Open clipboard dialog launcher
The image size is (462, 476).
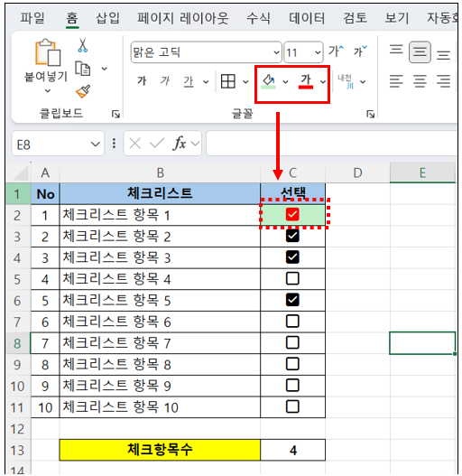coord(115,114)
